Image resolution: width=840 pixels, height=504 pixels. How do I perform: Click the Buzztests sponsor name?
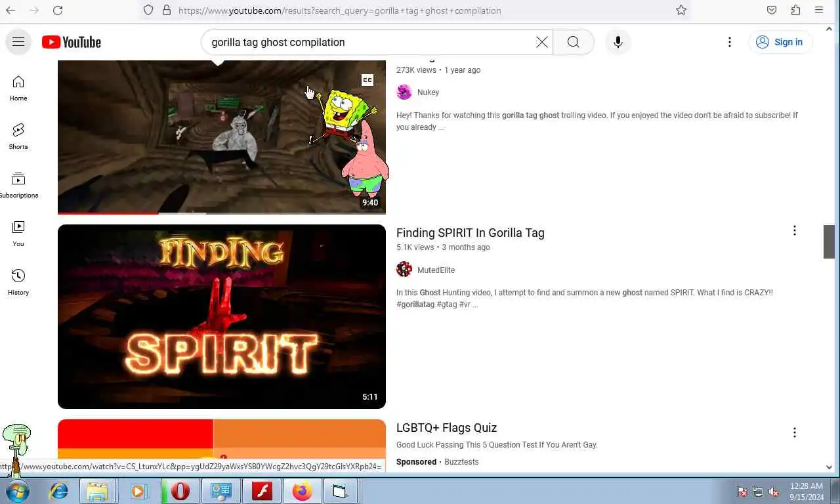click(461, 462)
